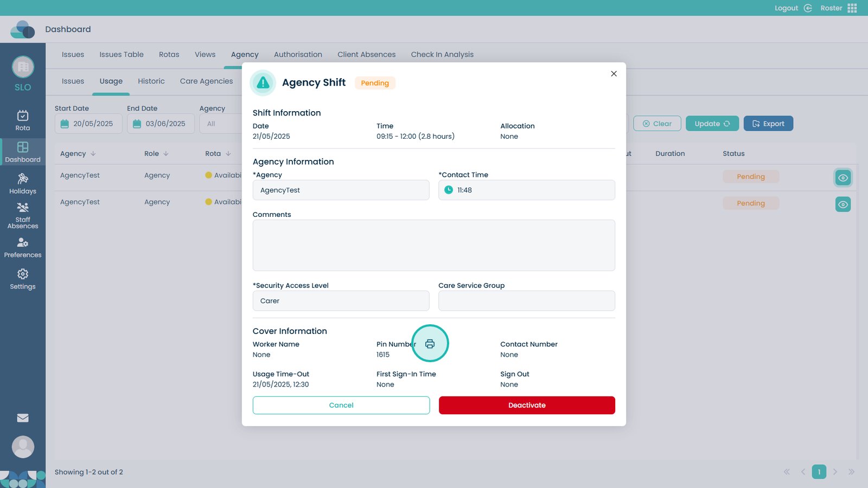Open Settings gear in sidebar
This screenshot has height=488, width=868.
pos(23,279)
